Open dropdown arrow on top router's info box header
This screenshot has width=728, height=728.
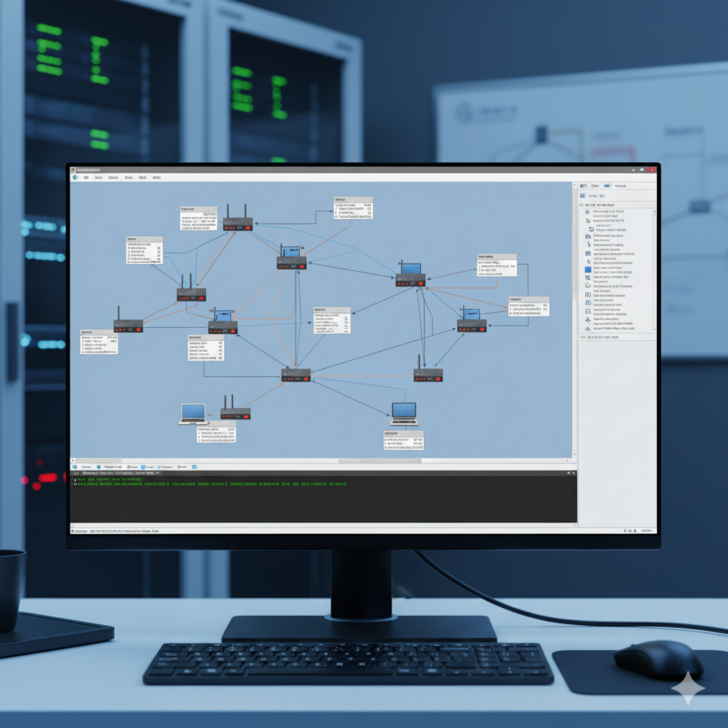coord(214,210)
